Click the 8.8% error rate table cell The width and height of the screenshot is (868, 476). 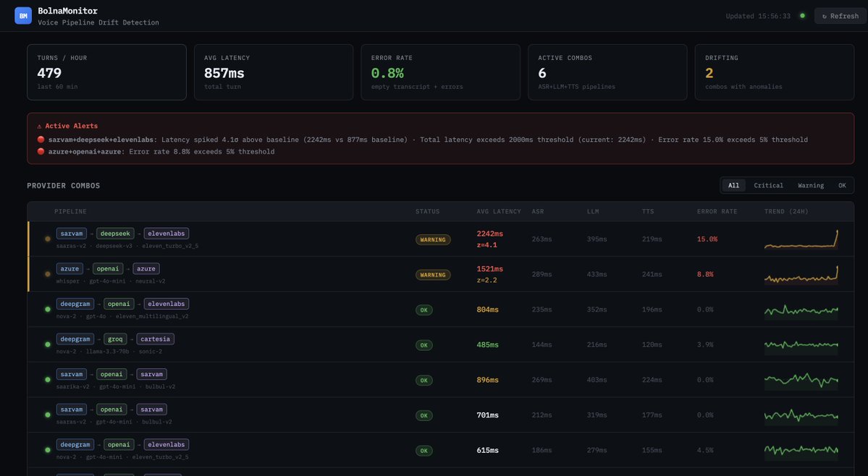pyautogui.click(x=705, y=274)
